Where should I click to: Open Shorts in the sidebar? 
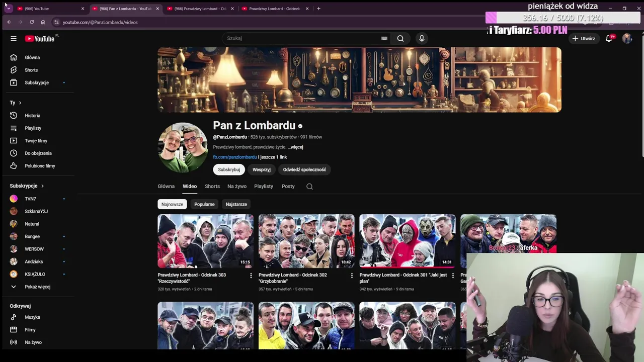click(x=31, y=70)
